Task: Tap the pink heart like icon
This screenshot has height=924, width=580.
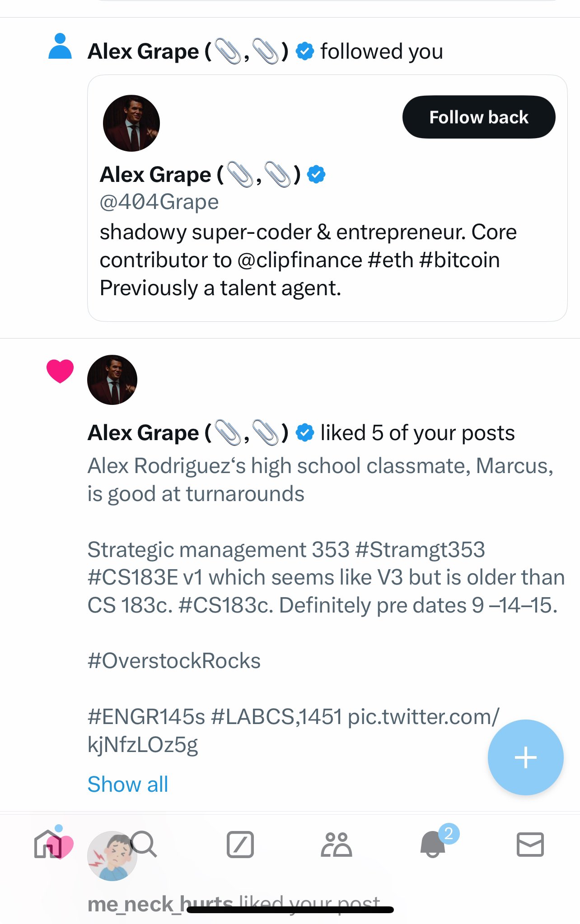Action: [60, 371]
